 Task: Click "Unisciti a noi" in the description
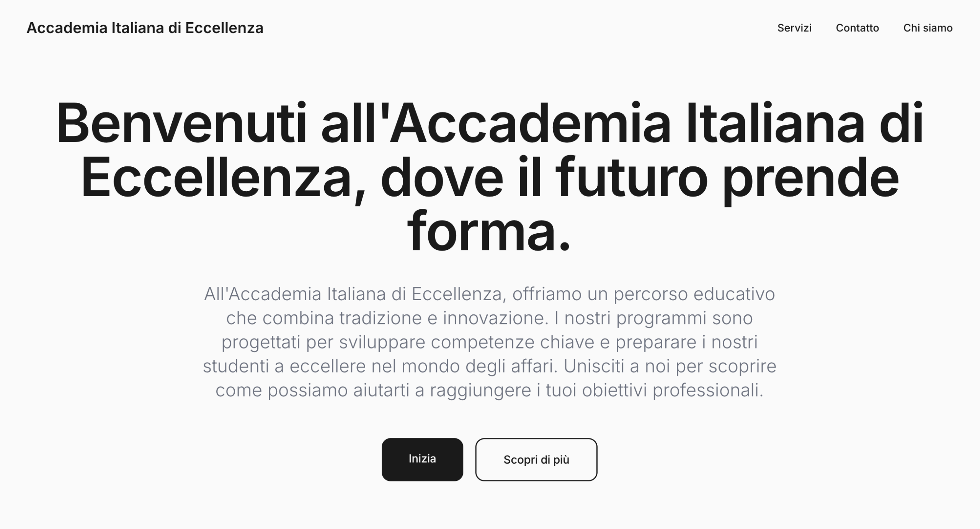[x=616, y=366]
